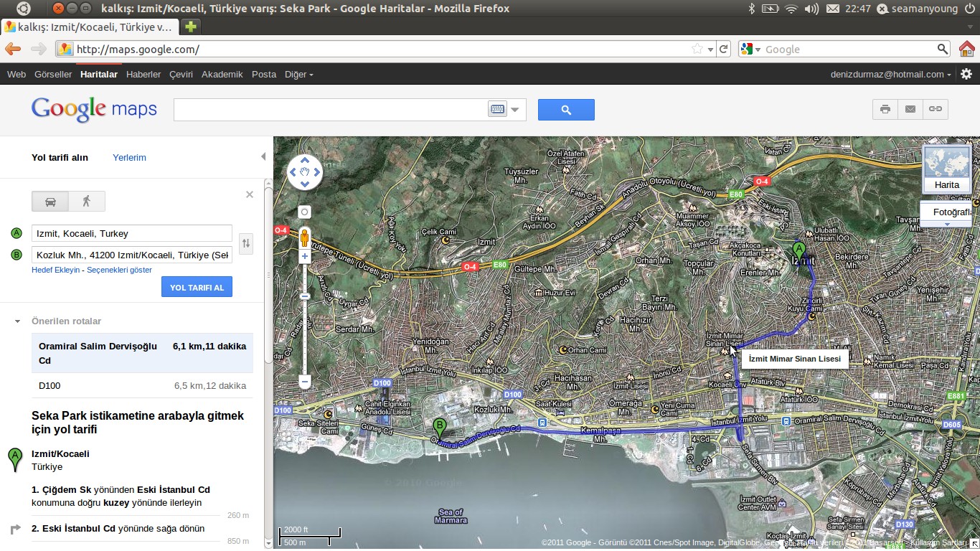Expand the Diğer menu

pyautogui.click(x=298, y=74)
